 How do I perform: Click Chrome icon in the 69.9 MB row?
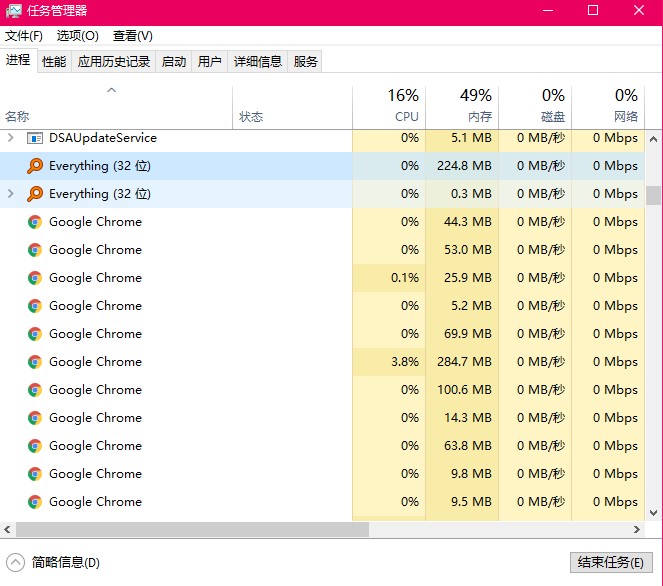(x=35, y=334)
